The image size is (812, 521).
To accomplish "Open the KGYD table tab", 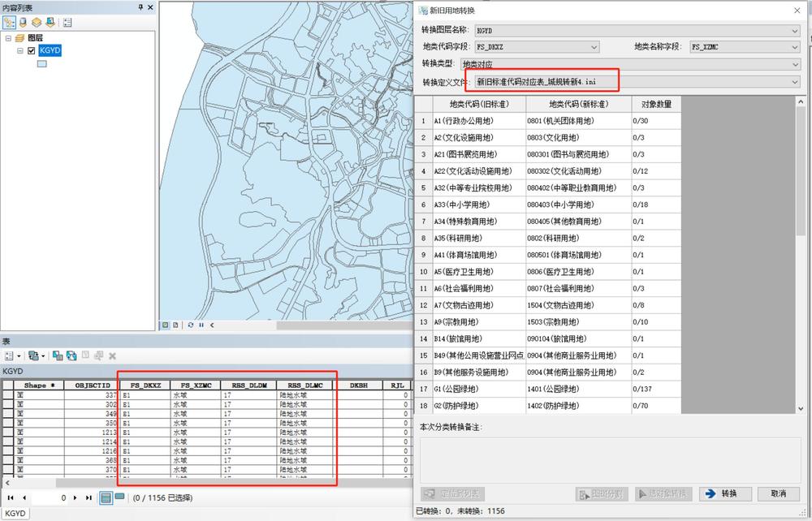I will pyautogui.click(x=15, y=513).
